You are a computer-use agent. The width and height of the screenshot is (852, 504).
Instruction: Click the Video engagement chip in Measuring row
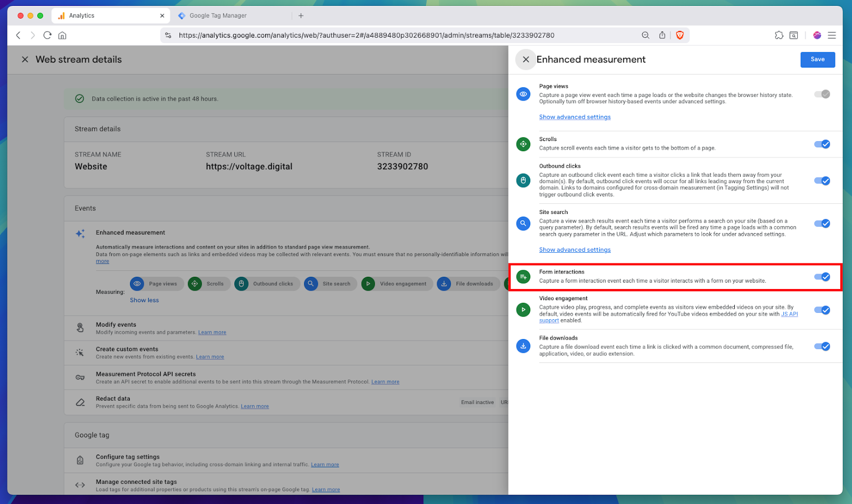pyautogui.click(x=397, y=284)
